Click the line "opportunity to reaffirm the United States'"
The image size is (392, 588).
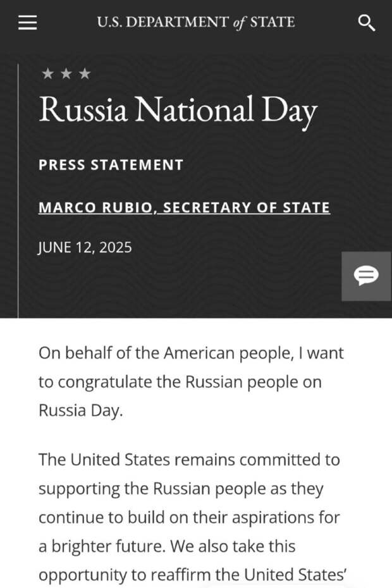click(192, 575)
